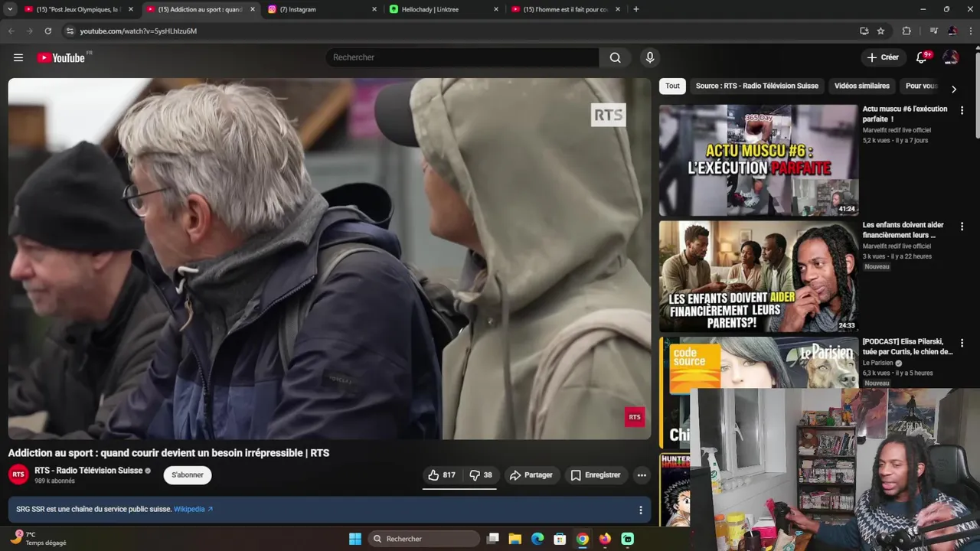Go back in browser history
Image resolution: width=980 pixels, height=551 pixels.
pos(11,31)
